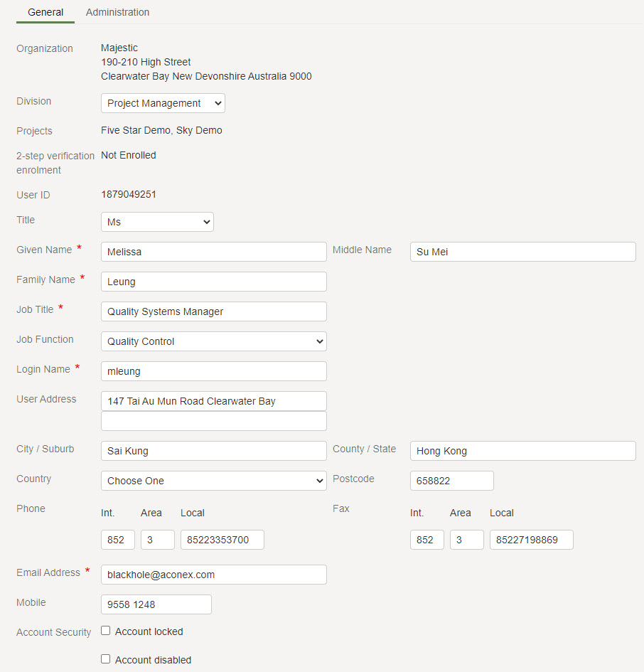Select the General tab
The image size is (644, 672).
coord(45,12)
